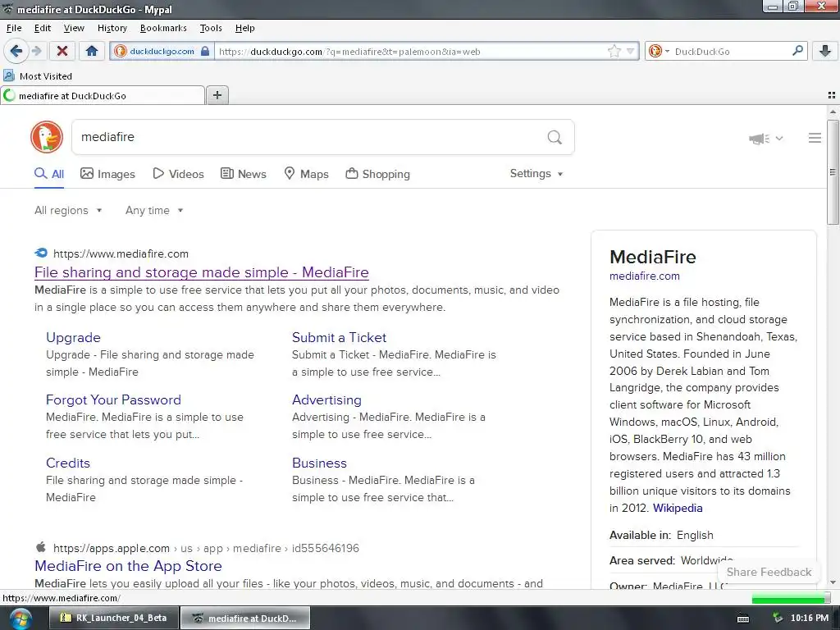The width and height of the screenshot is (840, 630).
Task: Open the home page via house icon
Action: (x=92, y=51)
